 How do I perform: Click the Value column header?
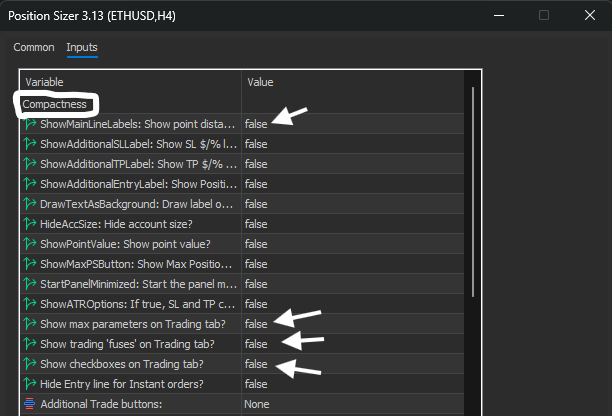pyautogui.click(x=260, y=82)
